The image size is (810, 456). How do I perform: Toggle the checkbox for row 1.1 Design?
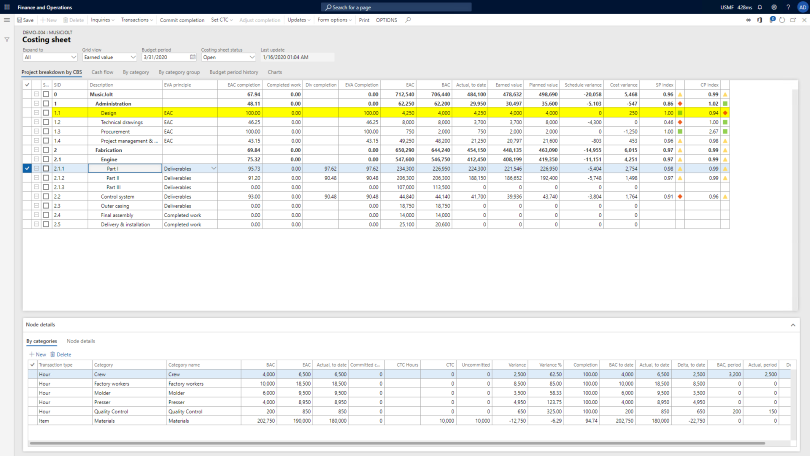click(x=45, y=113)
